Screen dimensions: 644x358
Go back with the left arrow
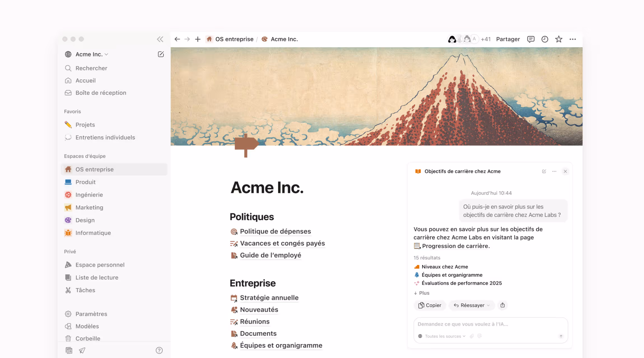(x=177, y=39)
